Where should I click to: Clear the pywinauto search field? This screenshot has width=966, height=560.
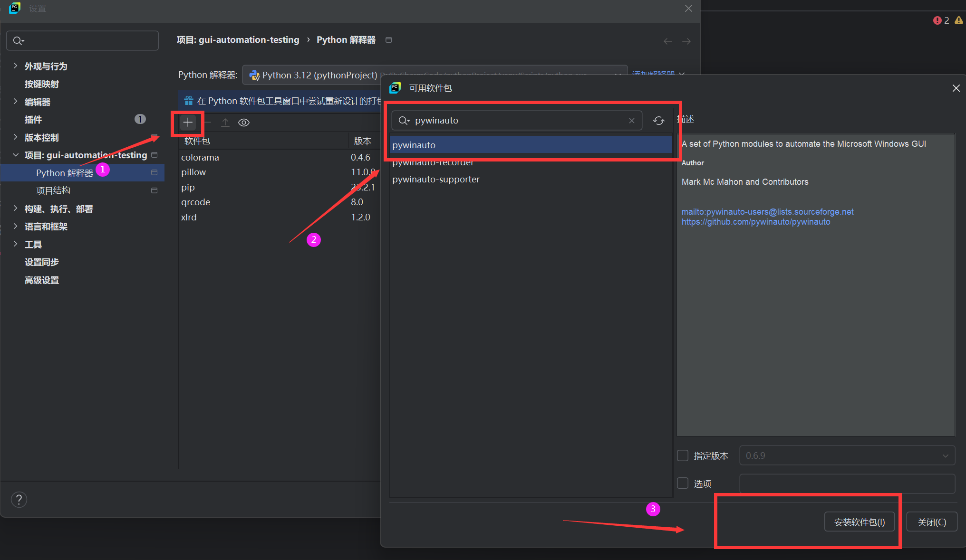click(x=632, y=121)
